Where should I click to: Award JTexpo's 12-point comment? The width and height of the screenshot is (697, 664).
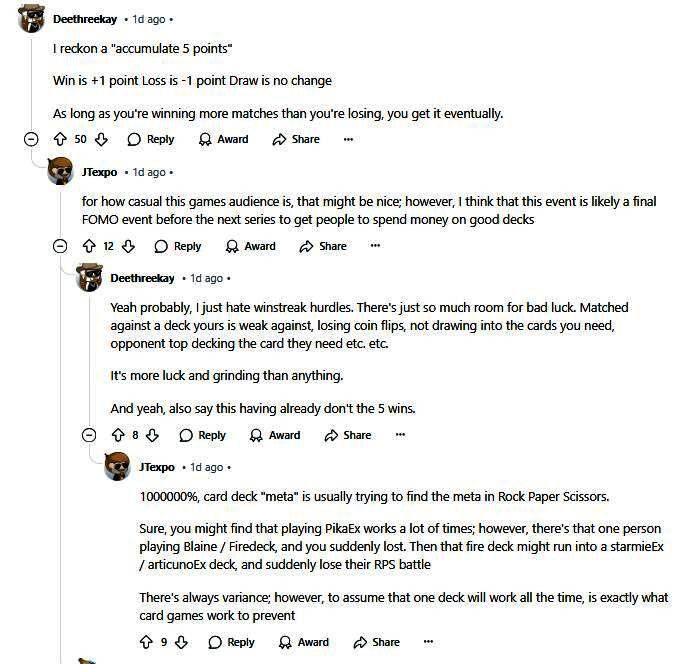[251, 246]
